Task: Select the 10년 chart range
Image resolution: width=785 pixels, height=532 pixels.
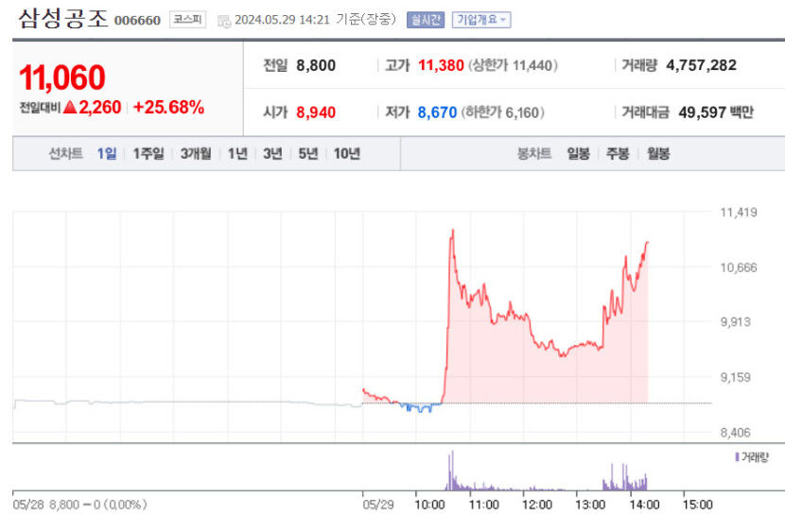Action: (x=347, y=153)
